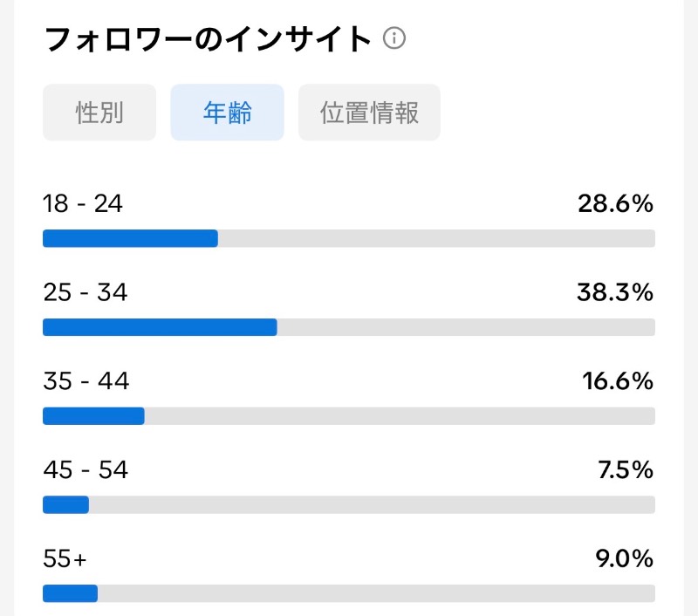
Task: Click the 35 - 44 progress bar
Action: [348, 415]
